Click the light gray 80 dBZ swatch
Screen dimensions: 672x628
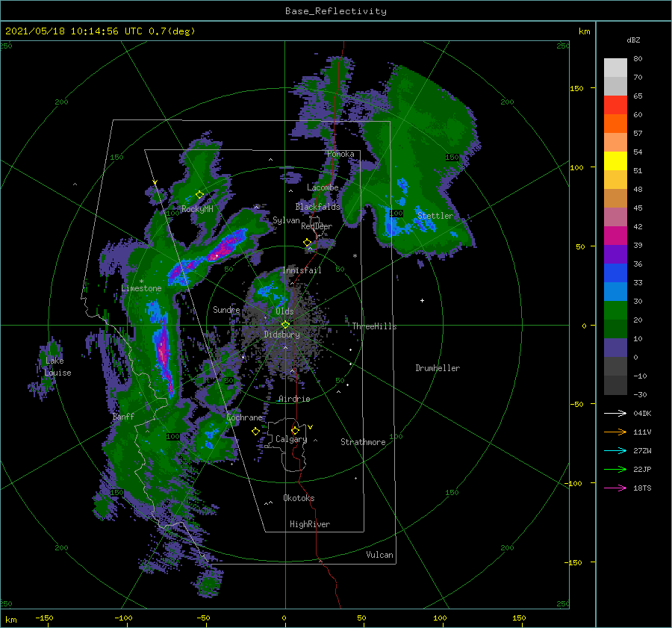coord(615,67)
